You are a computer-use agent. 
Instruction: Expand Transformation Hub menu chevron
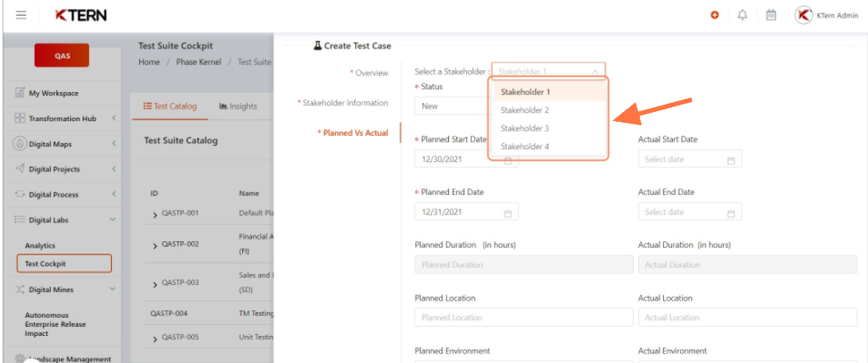[x=114, y=119]
